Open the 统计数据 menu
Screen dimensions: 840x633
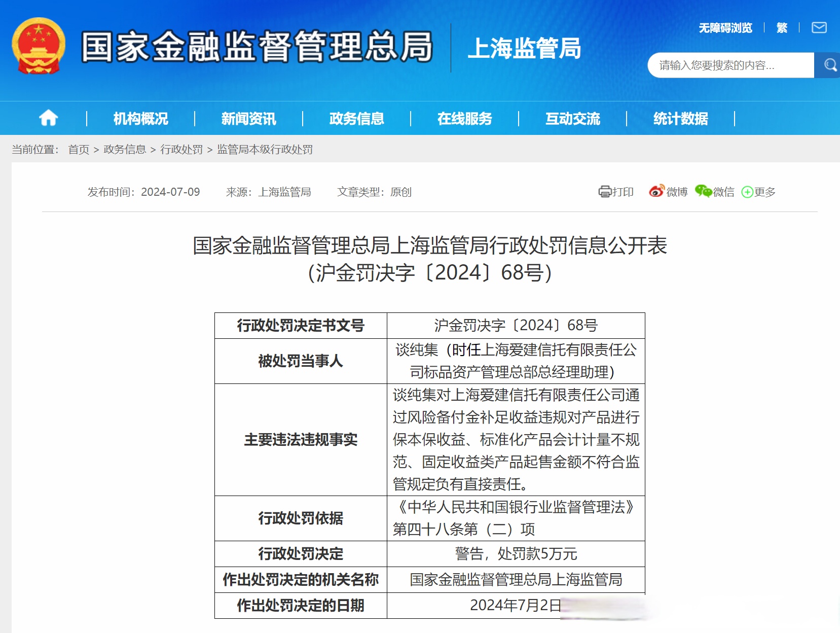[680, 119]
